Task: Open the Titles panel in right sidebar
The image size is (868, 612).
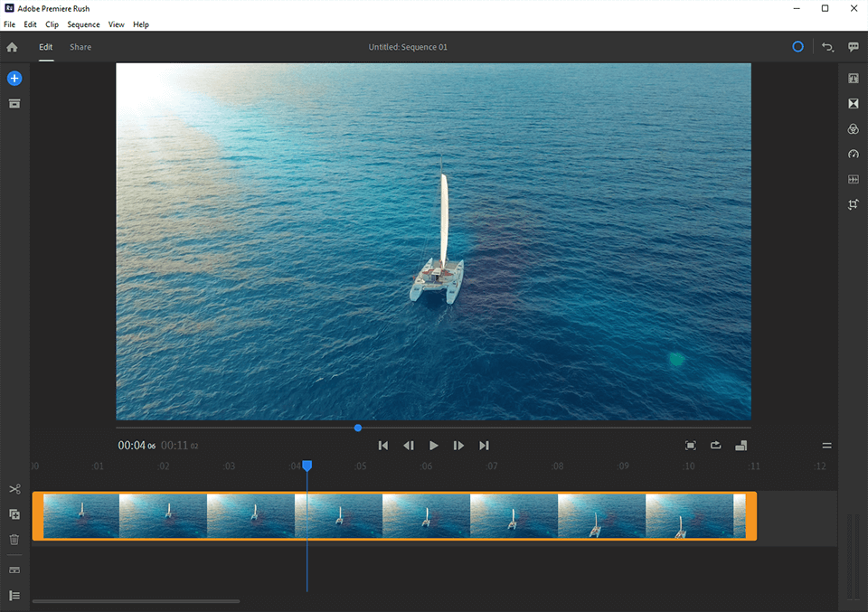Action: click(853, 80)
